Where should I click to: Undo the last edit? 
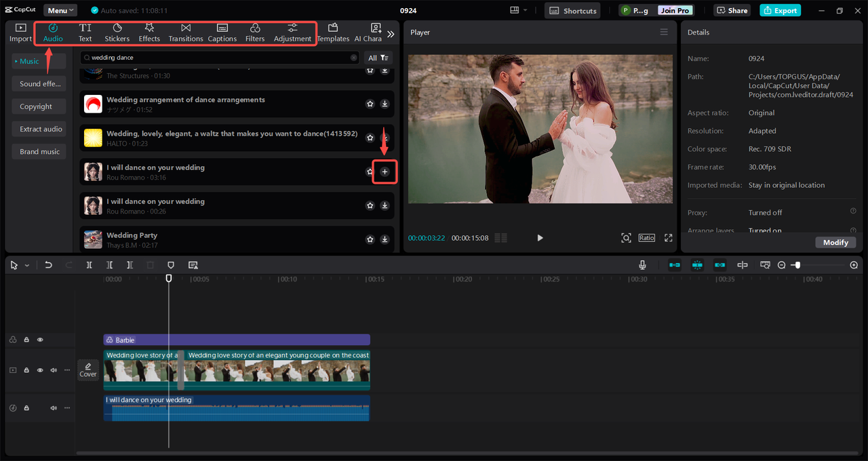tap(48, 265)
